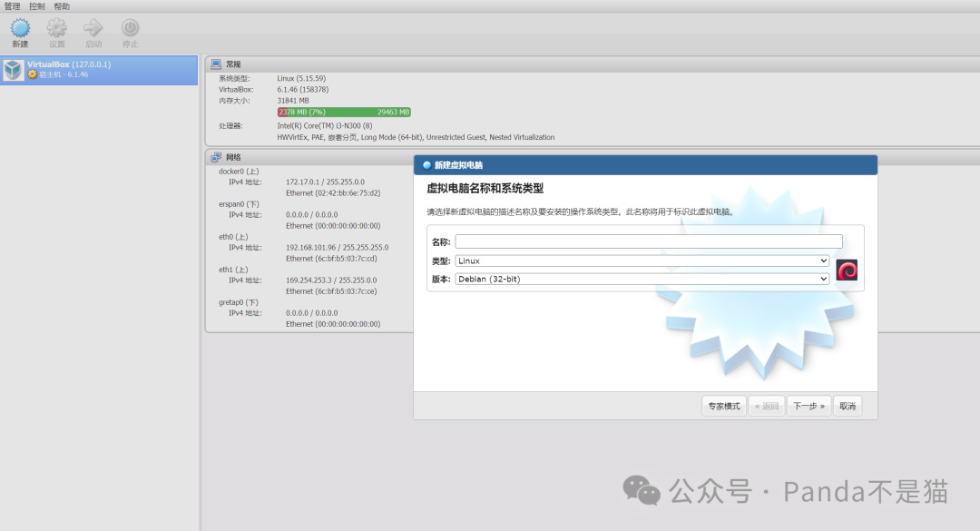Click the Intel(R) Core(TM) i3-N300 processor text
The height and width of the screenshot is (531, 980).
click(x=325, y=125)
